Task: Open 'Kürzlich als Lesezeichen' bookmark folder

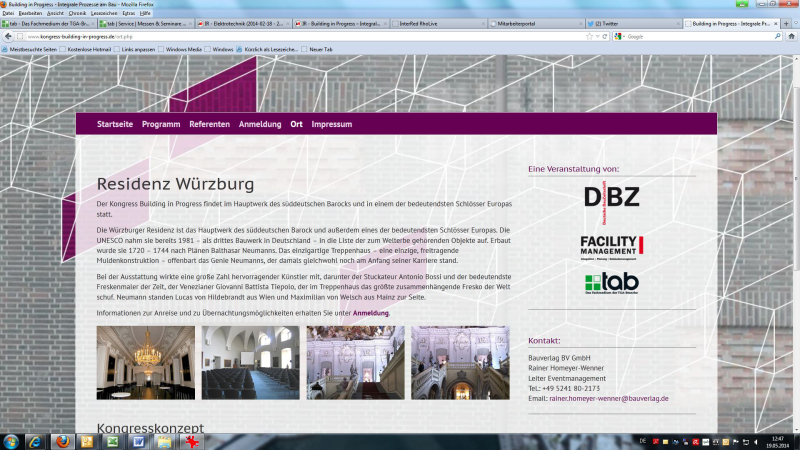Action: [267, 49]
